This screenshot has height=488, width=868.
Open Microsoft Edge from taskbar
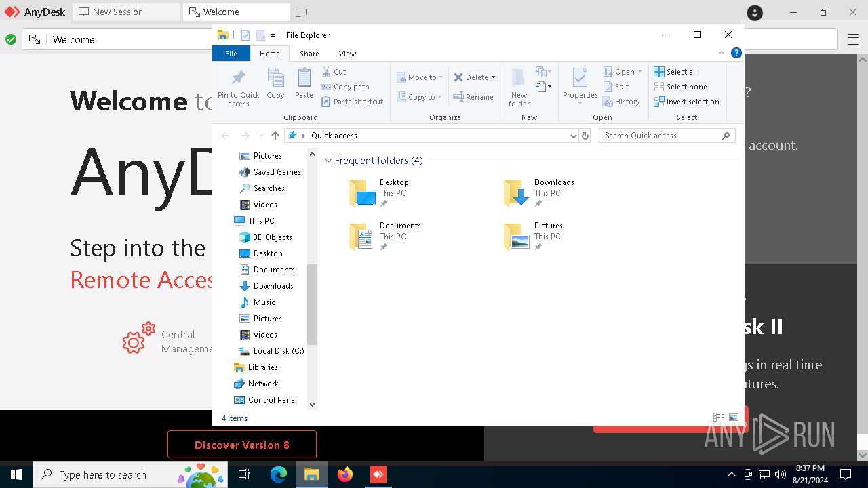pos(279,474)
